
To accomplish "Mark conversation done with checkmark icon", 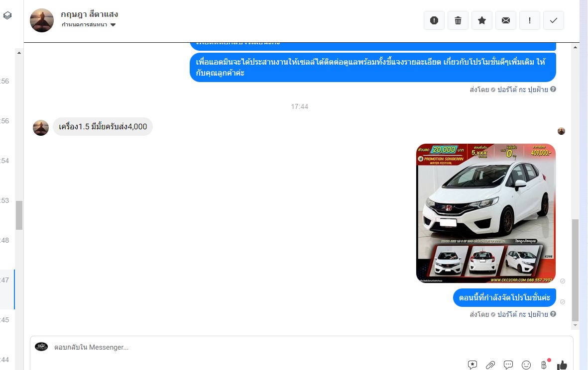I will click(554, 20).
